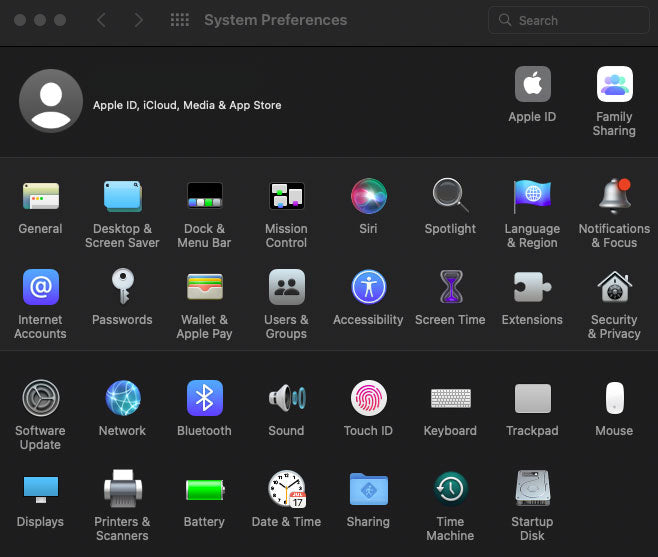The height and width of the screenshot is (557, 658).
Task: Click the Search field
Action: tap(569, 20)
